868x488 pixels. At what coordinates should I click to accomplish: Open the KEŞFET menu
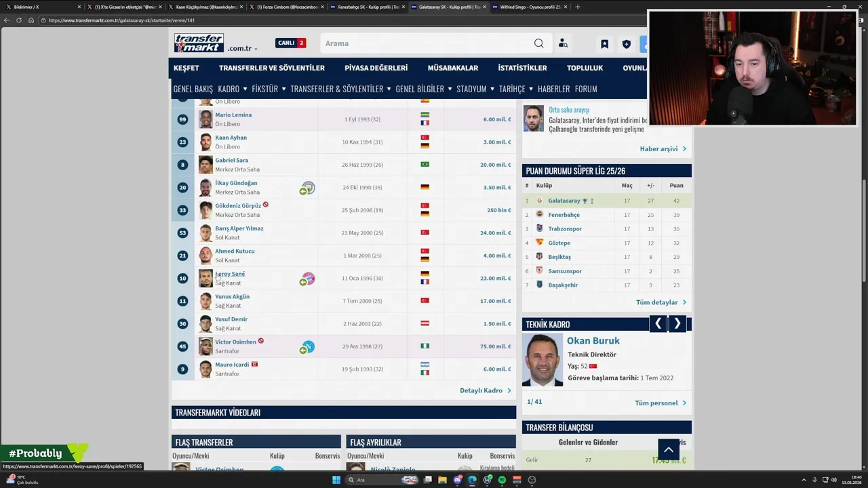(186, 68)
